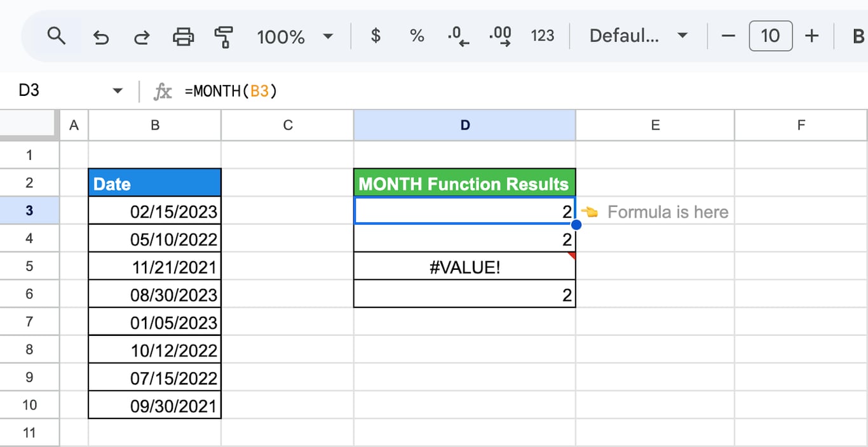The width and height of the screenshot is (868, 447).
Task: Apply percent format
Action: [417, 36]
